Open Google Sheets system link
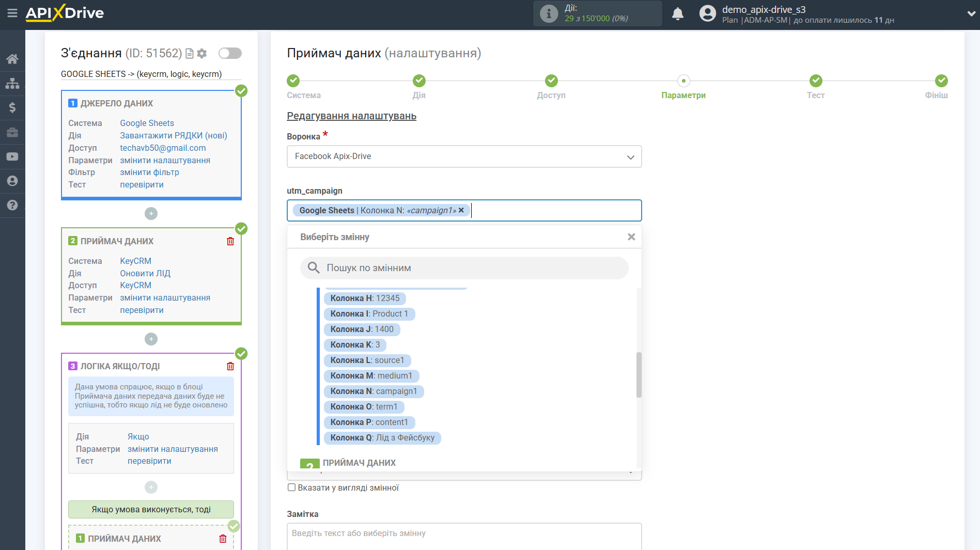The height and width of the screenshot is (550, 980). pyautogui.click(x=147, y=123)
